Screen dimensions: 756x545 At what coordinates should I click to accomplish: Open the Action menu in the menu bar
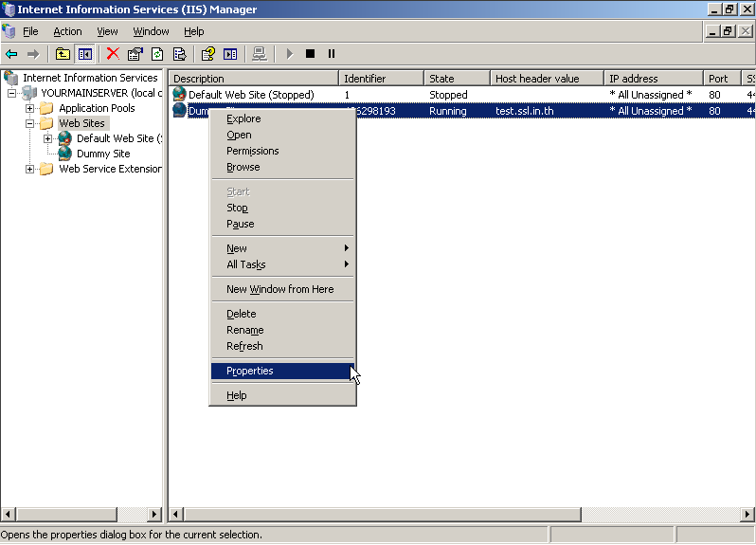point(67,31)
